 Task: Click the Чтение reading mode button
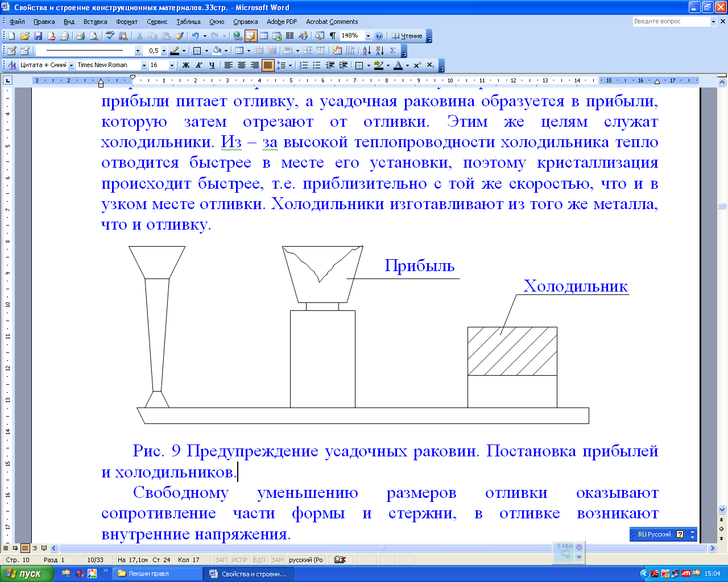(x=407, y=36)
